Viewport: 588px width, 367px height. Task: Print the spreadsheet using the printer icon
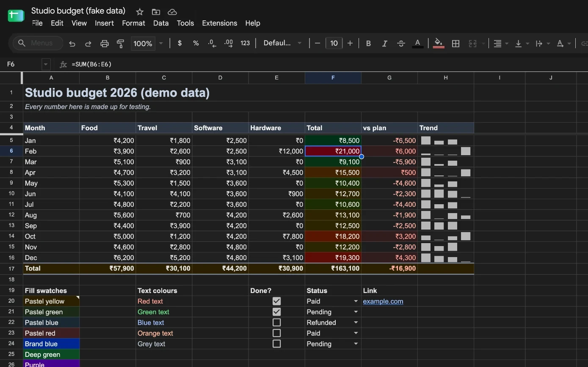pyautogui.click(x=104, y=44)
